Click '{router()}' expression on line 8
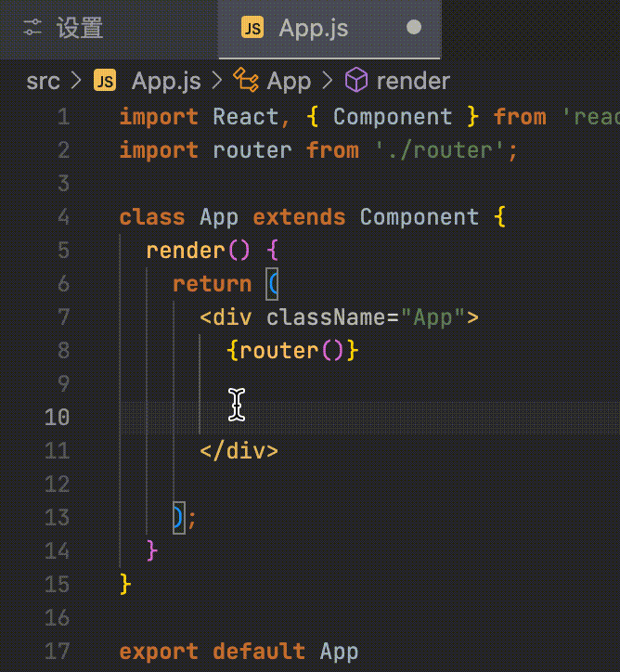The image size is (620, 672). point(292,351)
